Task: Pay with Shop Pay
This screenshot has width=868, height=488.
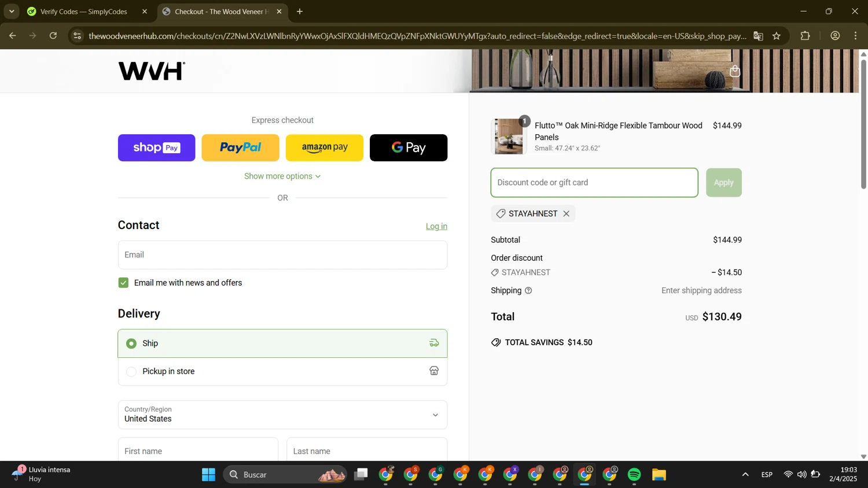Action: [157, 147]
